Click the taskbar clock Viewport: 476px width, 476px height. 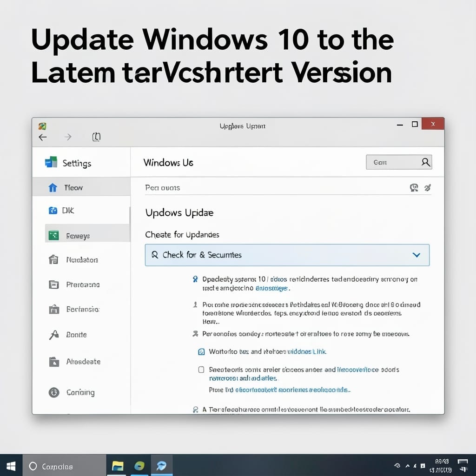tap(442, 466)
